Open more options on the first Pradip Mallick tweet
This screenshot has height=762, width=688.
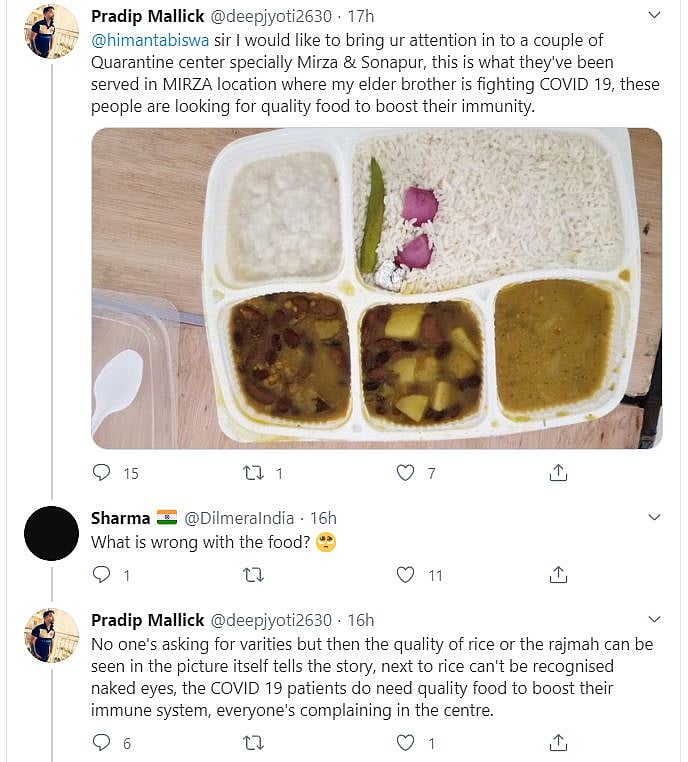654,16
